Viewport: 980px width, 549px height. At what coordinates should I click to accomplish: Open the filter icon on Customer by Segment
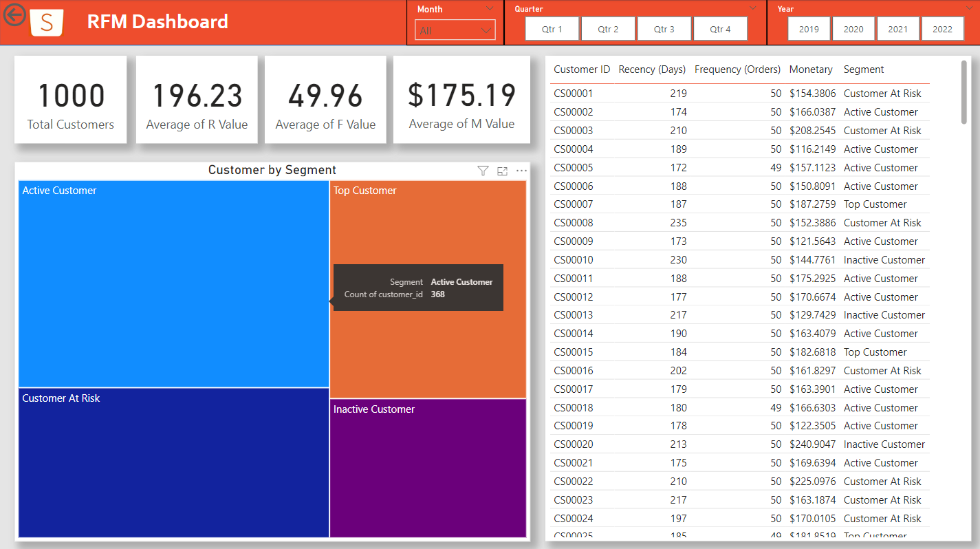[x=483, y=171]
